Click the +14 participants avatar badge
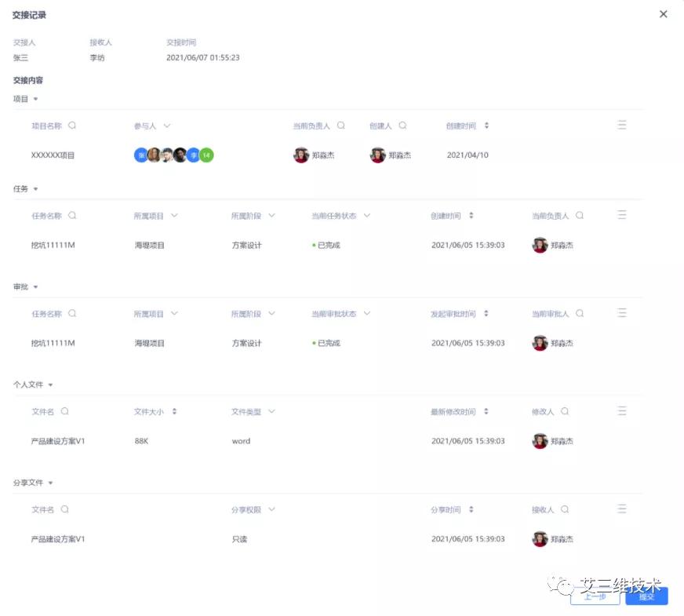Image resolution: width=684 pixels, height=616 pixels. pos(206,155)
